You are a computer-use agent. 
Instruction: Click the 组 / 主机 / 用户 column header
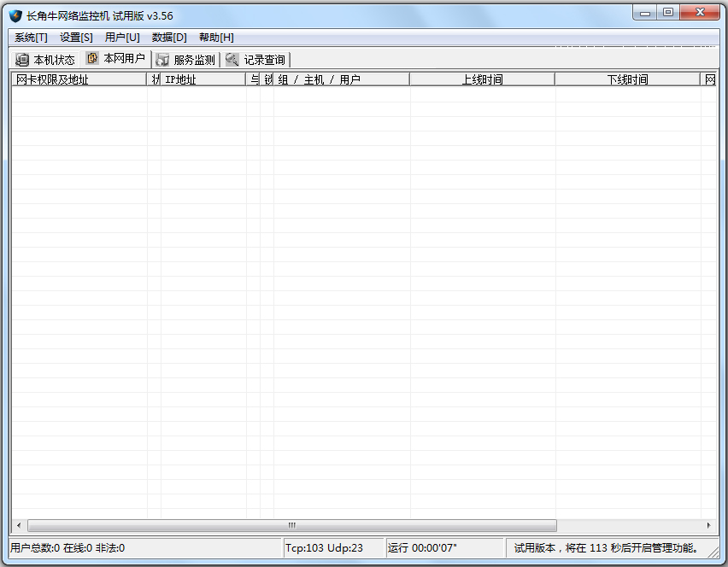click(341, 79)
